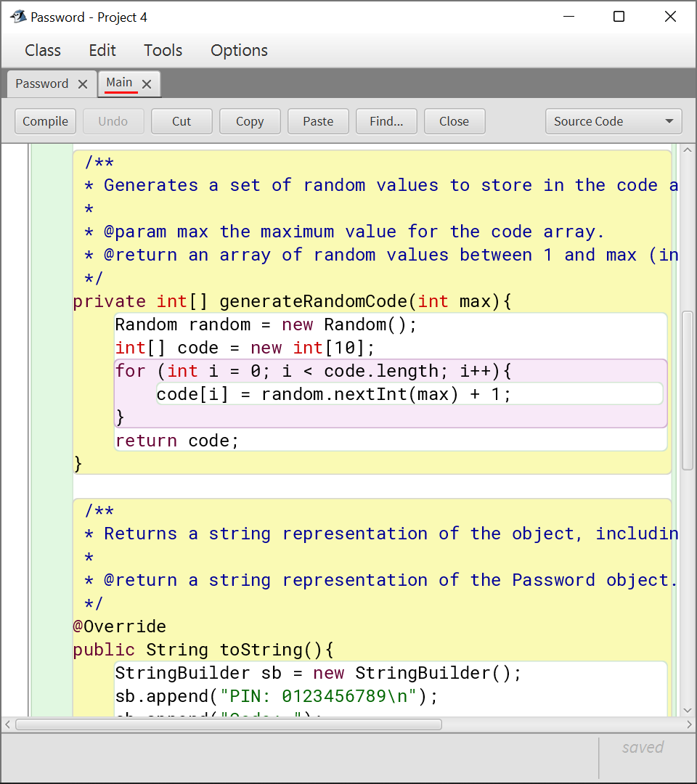Click the 'return code;' line
697x784 pixels.
click(x=177, y=441)
